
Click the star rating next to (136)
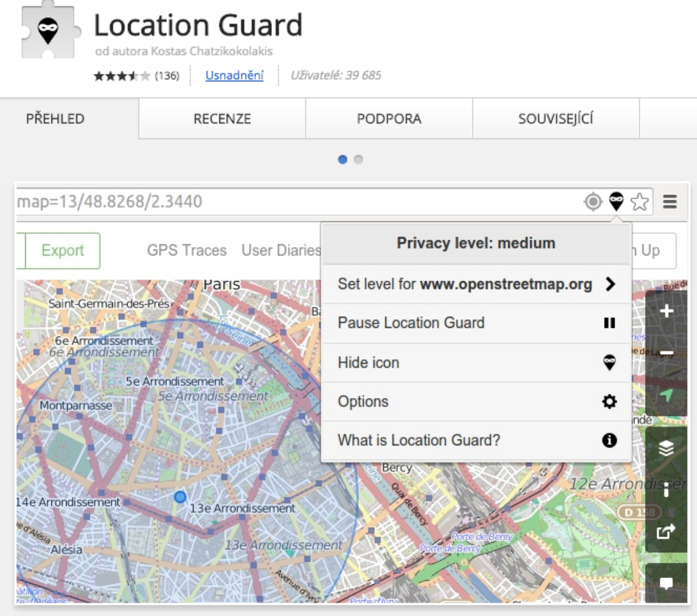(x=122, y=76)
